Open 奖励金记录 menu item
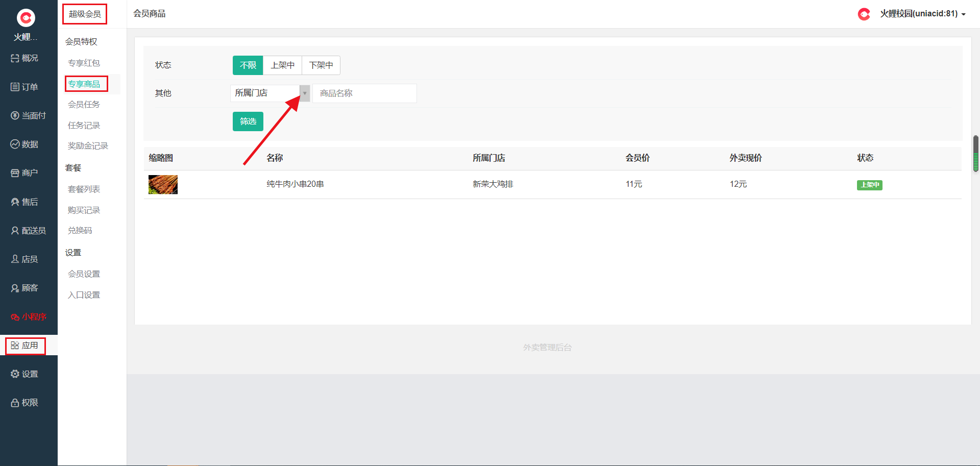The height and width of the screenshot is (466, 980). coord(88,145)
